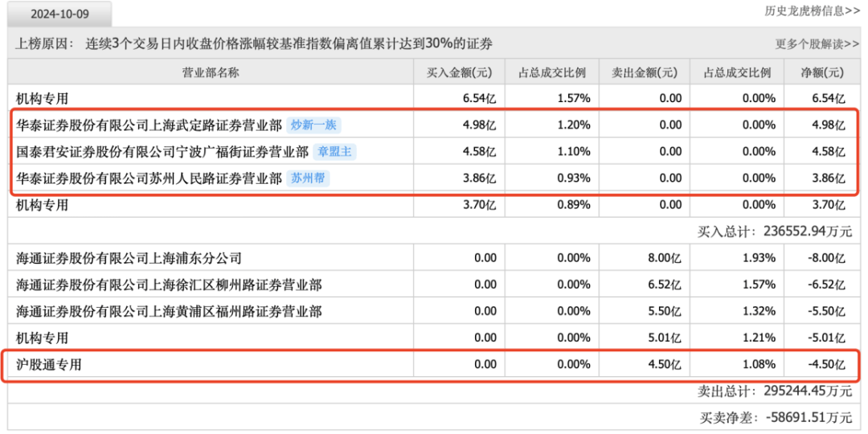Click 机构专用 row with 3.70亿 buy
The image size is (868, 434).
coord(42,206)
